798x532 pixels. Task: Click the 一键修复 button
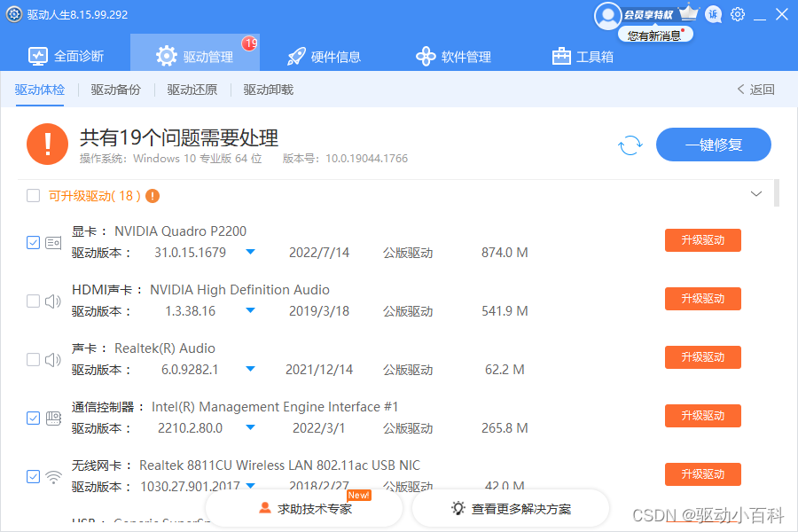click(x=714, y=145)
